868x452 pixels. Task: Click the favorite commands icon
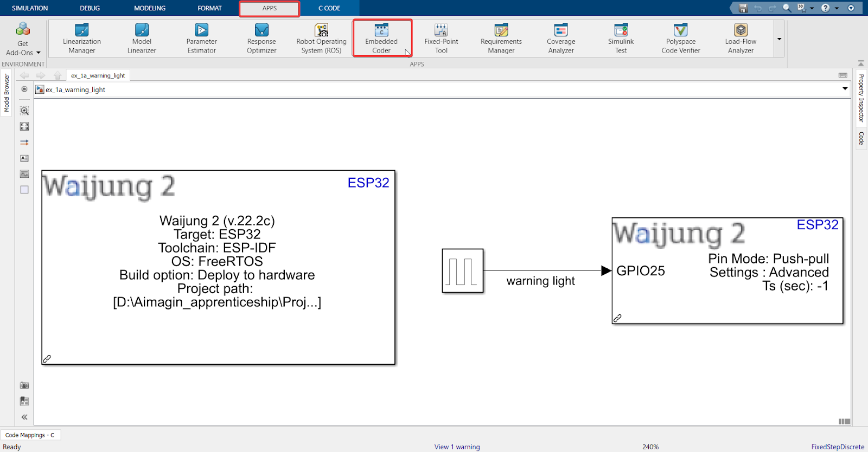click(801, 8)
